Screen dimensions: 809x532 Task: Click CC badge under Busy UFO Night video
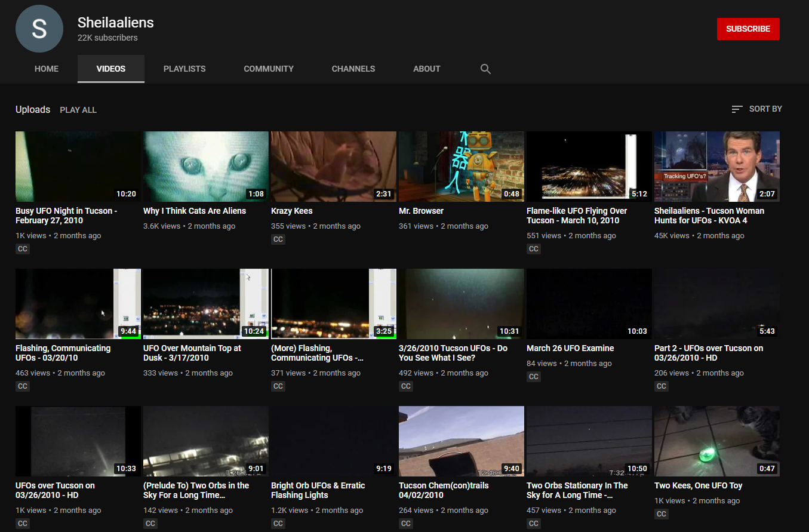point(23,249)
